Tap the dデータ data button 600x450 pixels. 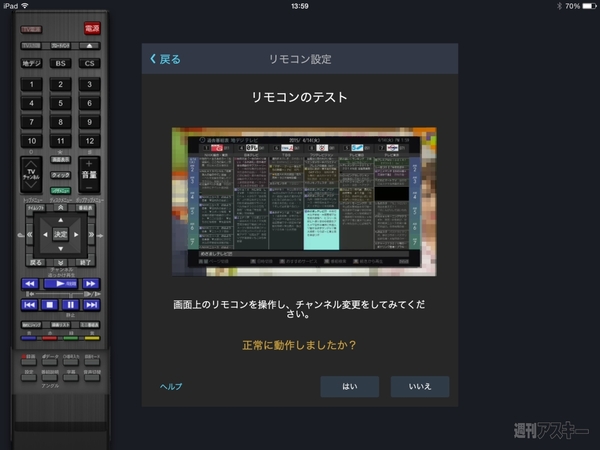[x=50, y=362]
